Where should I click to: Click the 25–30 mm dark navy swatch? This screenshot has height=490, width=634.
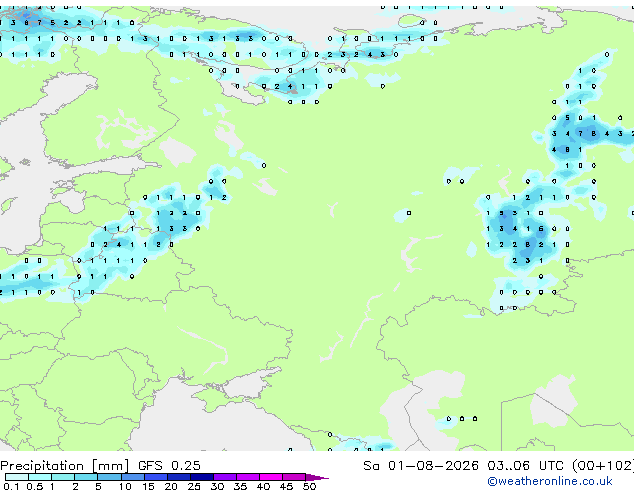[201, 477]
